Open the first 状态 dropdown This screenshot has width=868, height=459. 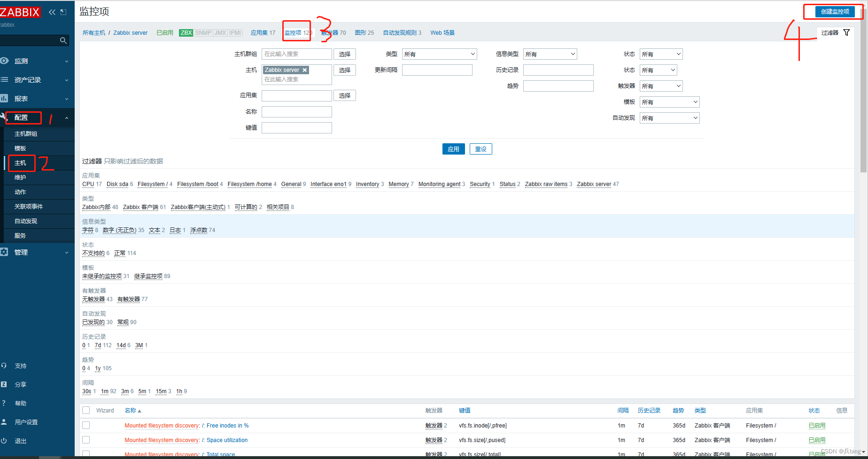click(x=661, y=54)
